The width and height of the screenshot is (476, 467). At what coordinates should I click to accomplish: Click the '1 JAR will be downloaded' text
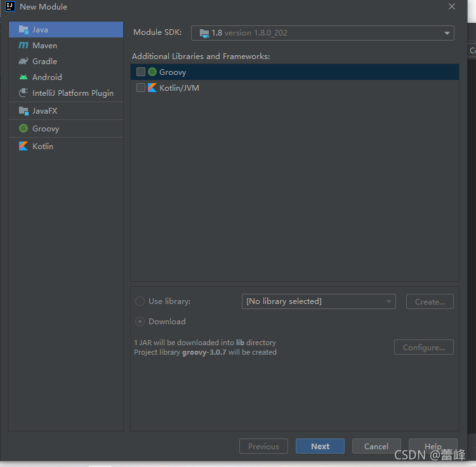point(205,343)
